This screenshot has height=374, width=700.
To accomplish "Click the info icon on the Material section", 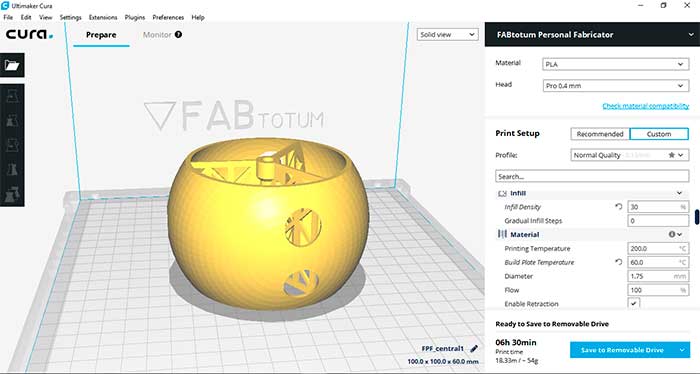I will pos(671,234).
